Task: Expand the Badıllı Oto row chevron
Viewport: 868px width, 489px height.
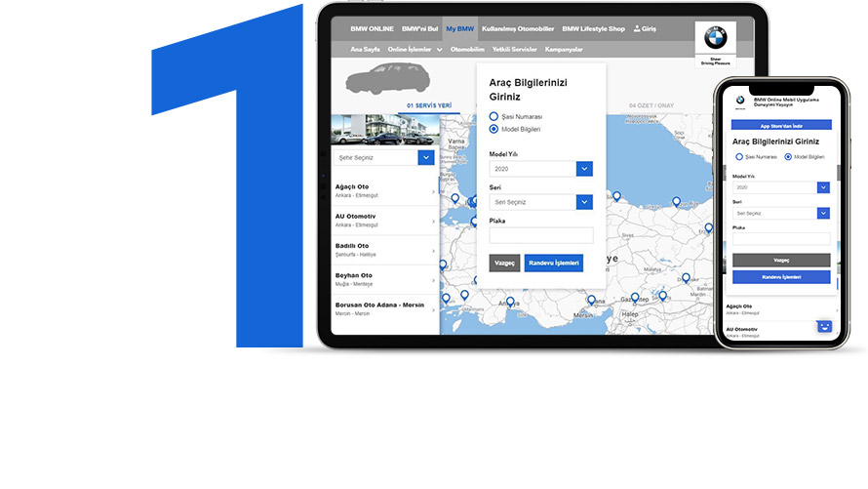Action: (x=433, y=251)
